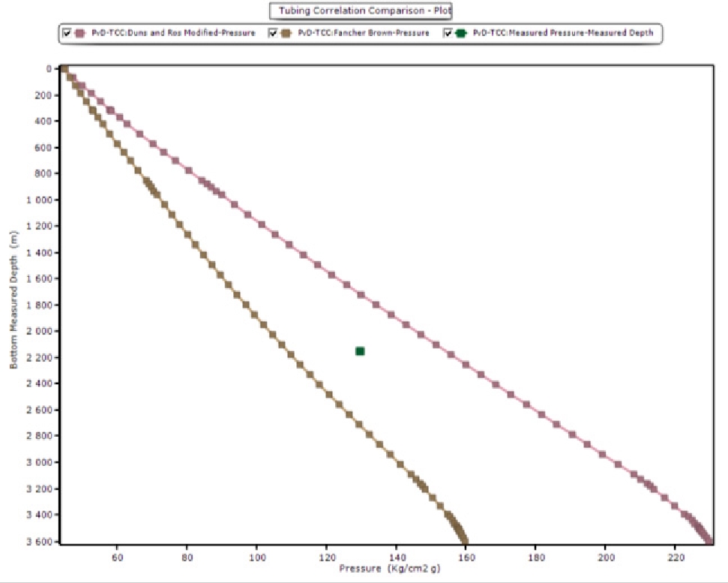This screenshot has height=583, width=728.
Task: Select the green measured pressure data point
Action: (360, 351)
